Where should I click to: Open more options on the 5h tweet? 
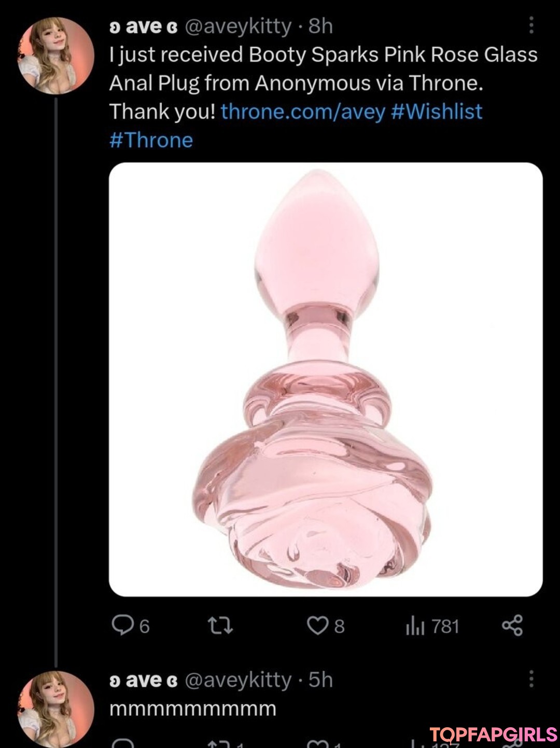[x=531, y=678]
